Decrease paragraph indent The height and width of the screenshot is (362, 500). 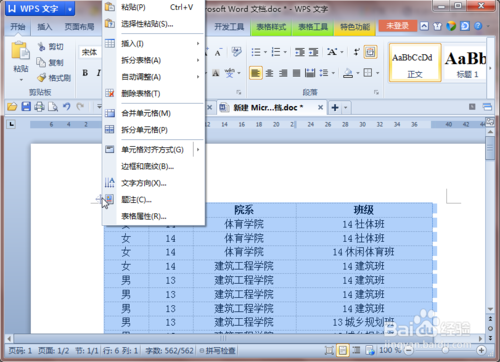(300, 52)
